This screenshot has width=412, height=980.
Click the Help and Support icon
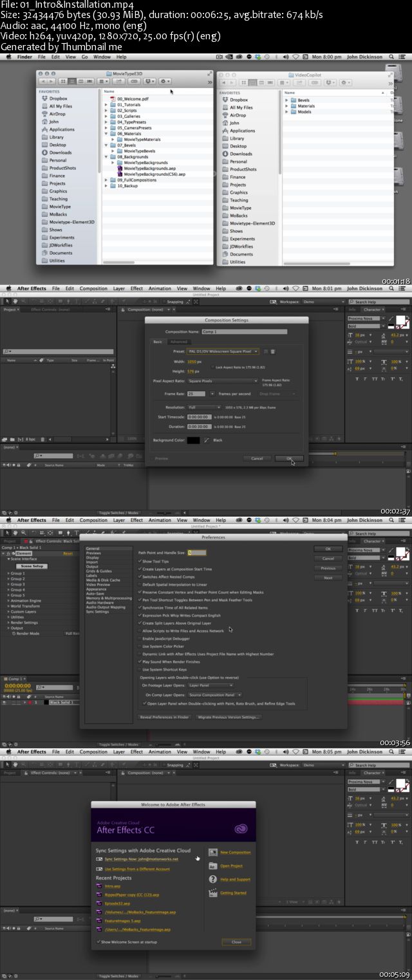(x=213, y=879)
